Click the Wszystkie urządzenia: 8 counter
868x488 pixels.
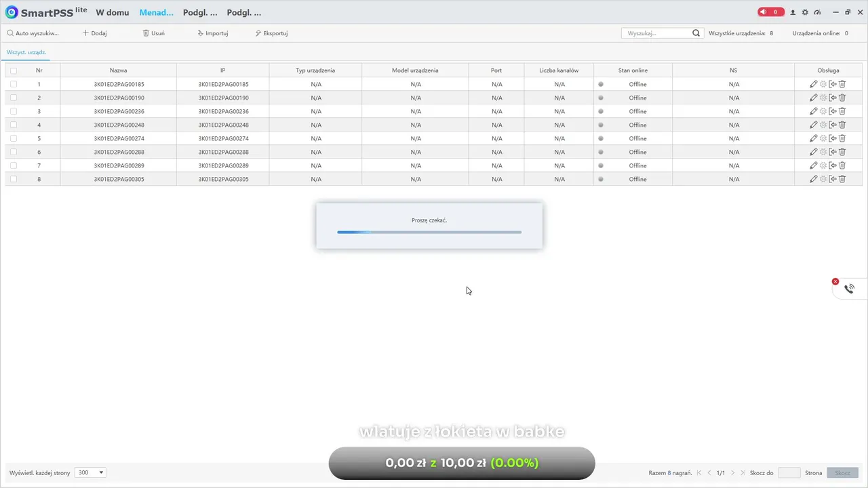click(x=741, y=33)
